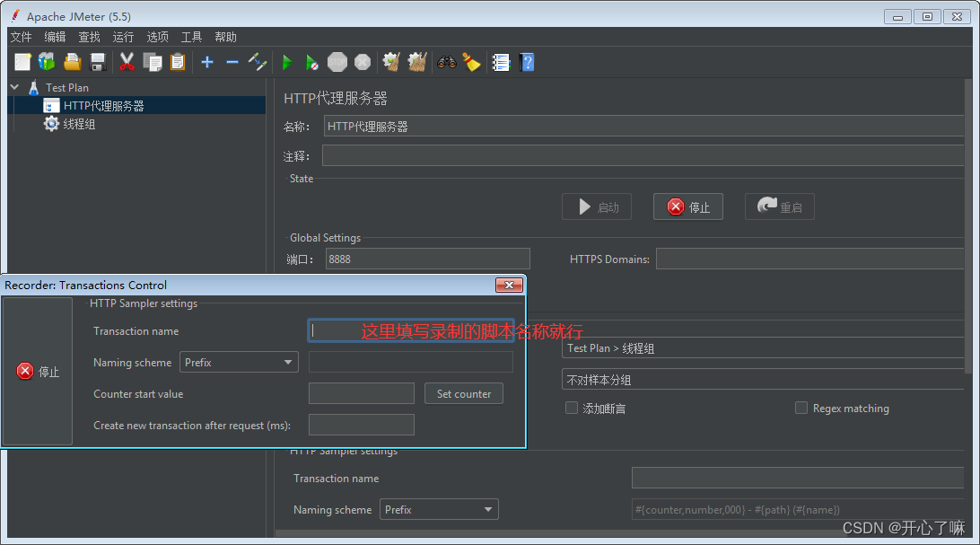Click the naming format field with #{counter,number,000}
This screenshot has height=545, width=980.
coord(798,509)
